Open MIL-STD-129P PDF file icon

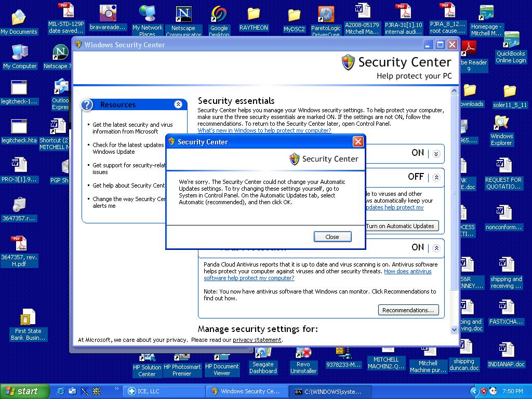point(66,19)
